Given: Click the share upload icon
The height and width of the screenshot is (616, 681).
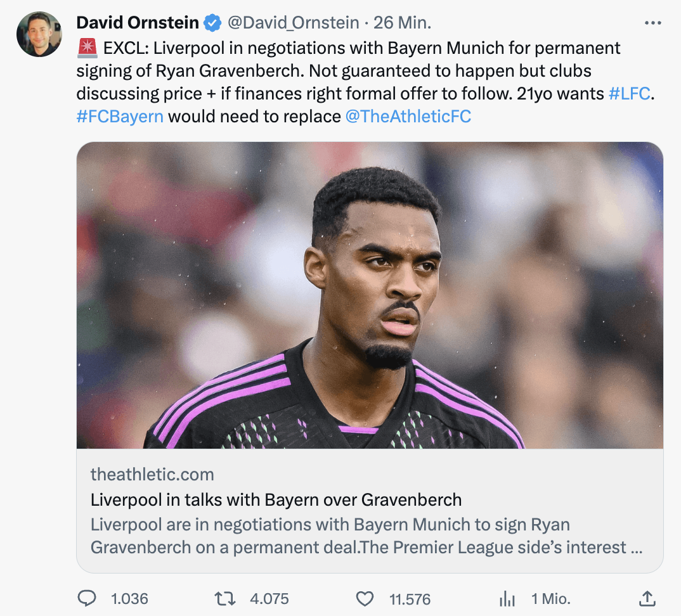Looking at the screenshot, I should [x=646, y=598].
